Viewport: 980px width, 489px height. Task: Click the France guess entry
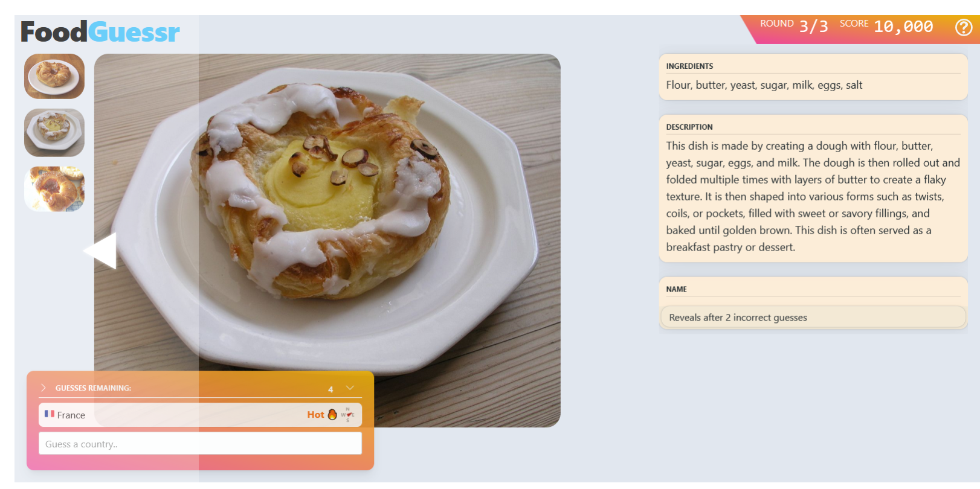click(200, 415)
